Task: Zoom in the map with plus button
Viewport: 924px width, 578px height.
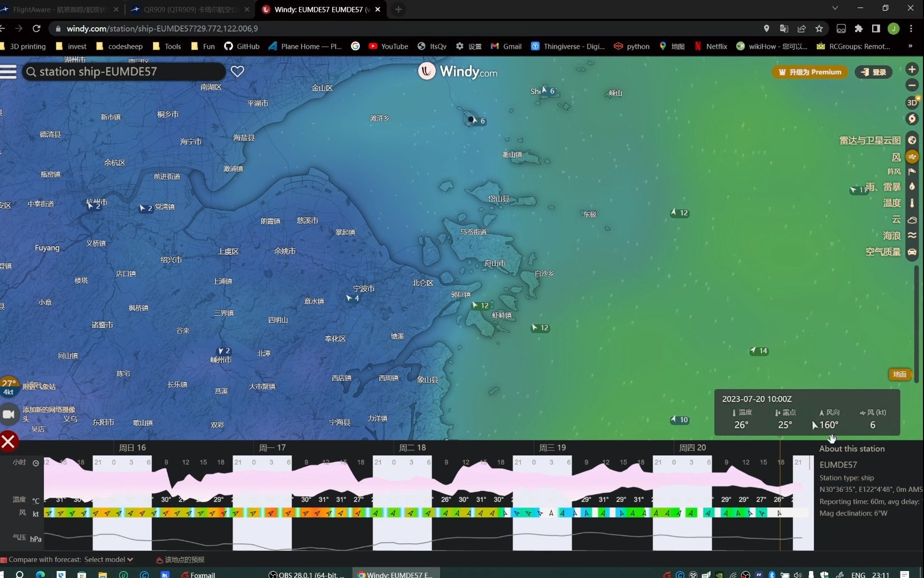Action: 912,69
